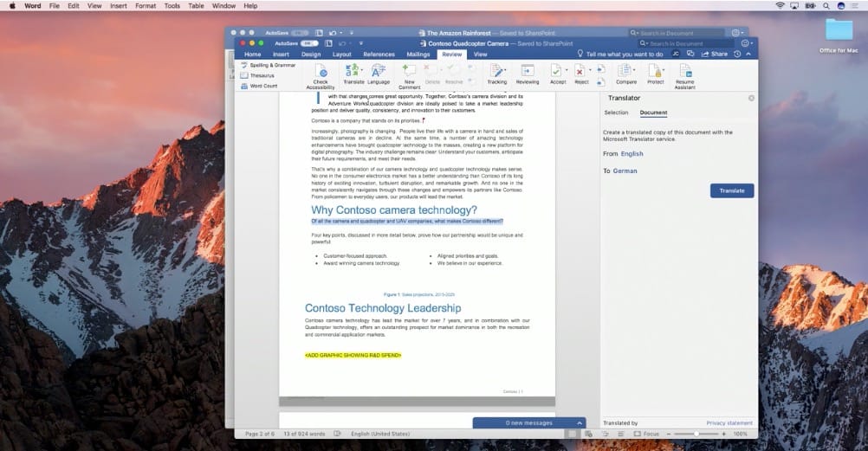Image resolution: width=868 pixels, height=451 pixels.
Task: Close the Translator pane
Action: click(x=751, y=98)
